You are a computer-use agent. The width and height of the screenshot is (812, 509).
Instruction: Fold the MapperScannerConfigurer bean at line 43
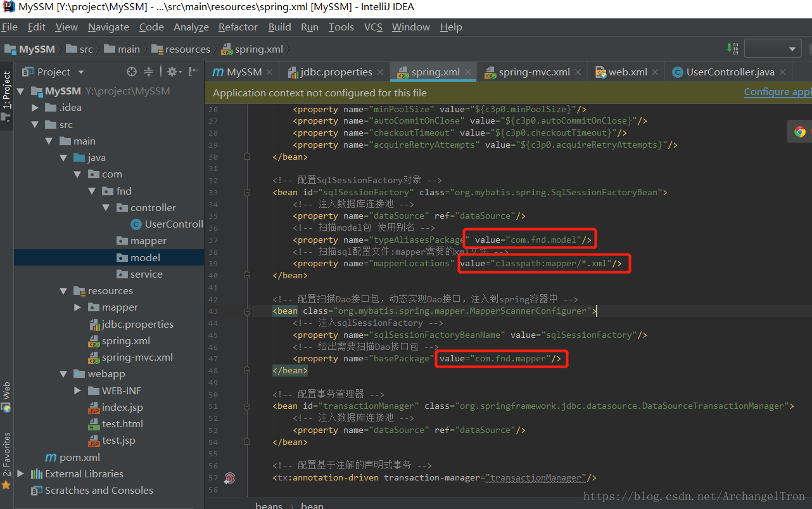click(247, 311)
